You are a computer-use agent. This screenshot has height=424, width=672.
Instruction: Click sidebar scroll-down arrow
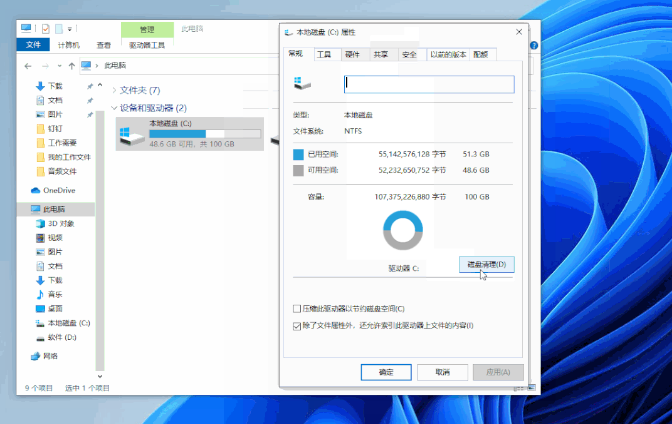click(x=100, y=376)
